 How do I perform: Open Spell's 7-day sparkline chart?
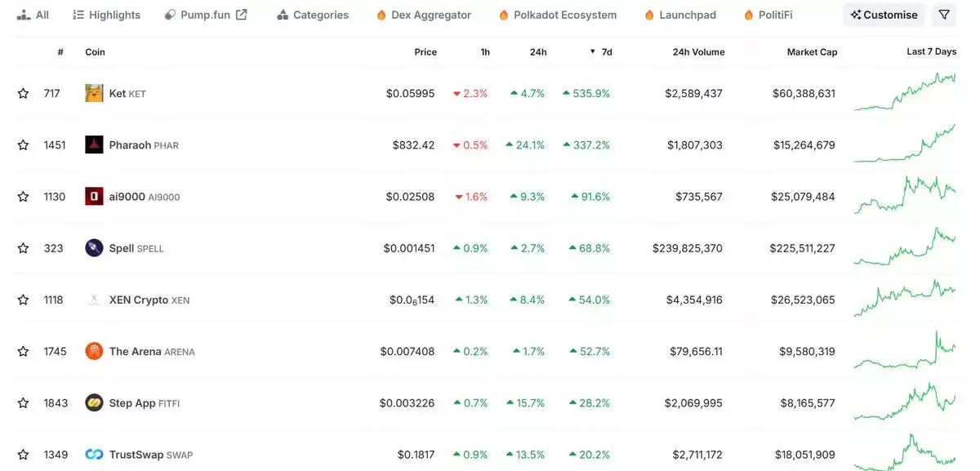(905, 246)
